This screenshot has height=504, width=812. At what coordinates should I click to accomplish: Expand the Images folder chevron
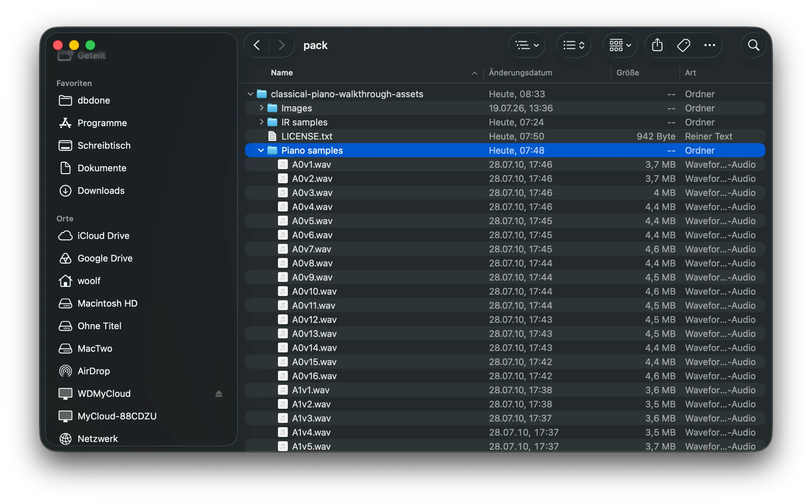point(261,108)
